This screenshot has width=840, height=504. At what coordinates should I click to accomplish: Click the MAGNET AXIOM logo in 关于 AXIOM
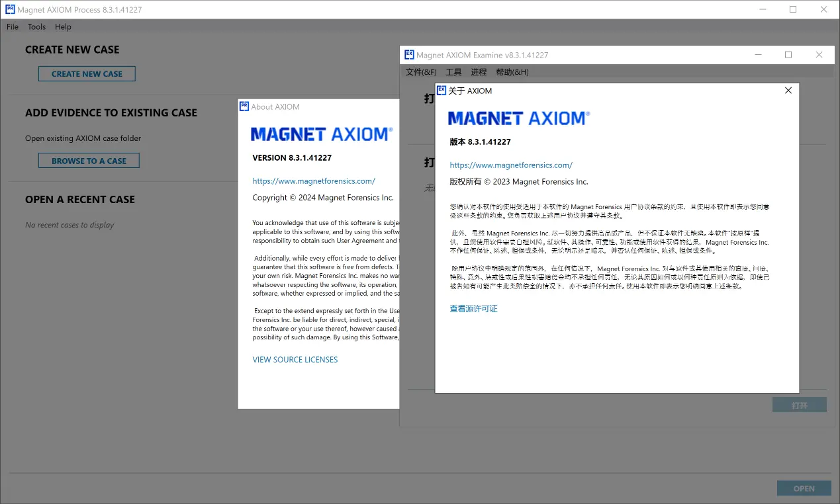[x=519, y=118]
